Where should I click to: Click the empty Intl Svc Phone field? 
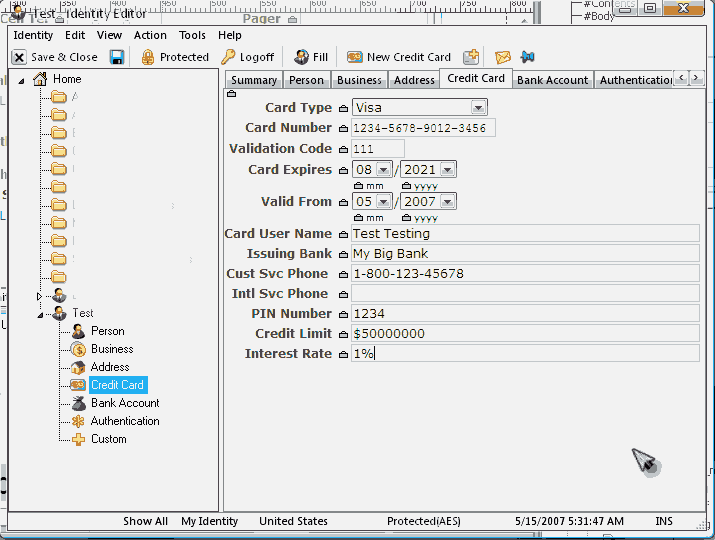coord(525,294)
